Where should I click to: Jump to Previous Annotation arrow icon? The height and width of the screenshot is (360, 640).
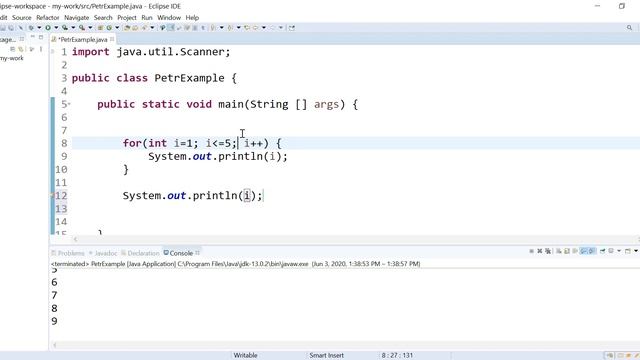click(x=230, y=28)
